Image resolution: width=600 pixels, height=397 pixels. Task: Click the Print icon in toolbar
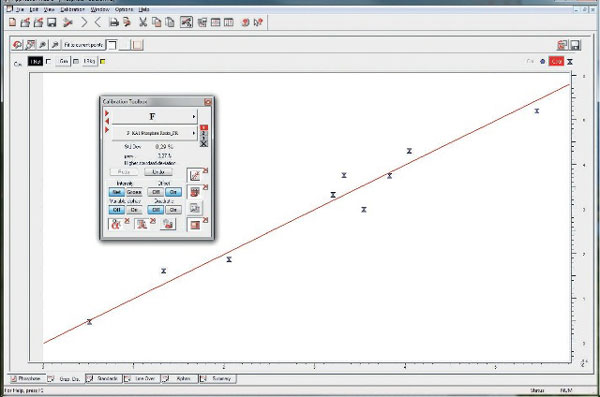pos(114,22)
